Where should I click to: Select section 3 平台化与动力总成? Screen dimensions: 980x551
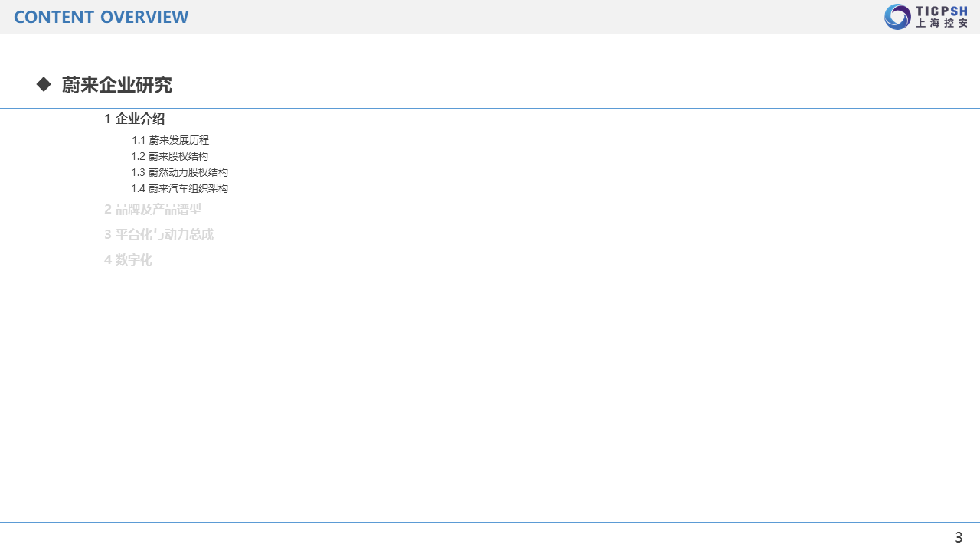(159, 234)
